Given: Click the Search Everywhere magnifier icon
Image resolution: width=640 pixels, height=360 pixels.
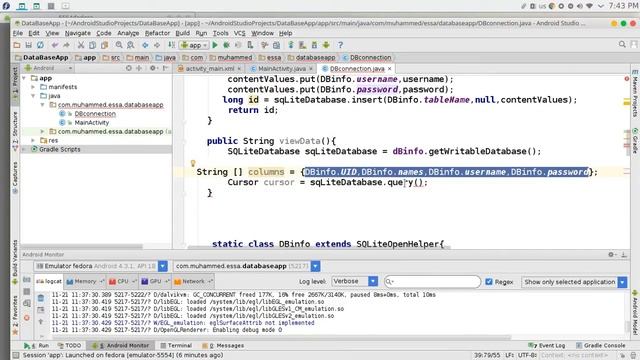Looking at the screenshot, I should coord(622,44).
